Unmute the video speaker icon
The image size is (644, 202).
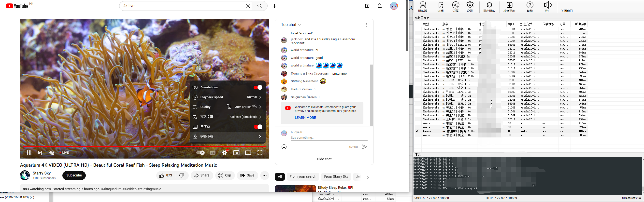pos(52,153)
